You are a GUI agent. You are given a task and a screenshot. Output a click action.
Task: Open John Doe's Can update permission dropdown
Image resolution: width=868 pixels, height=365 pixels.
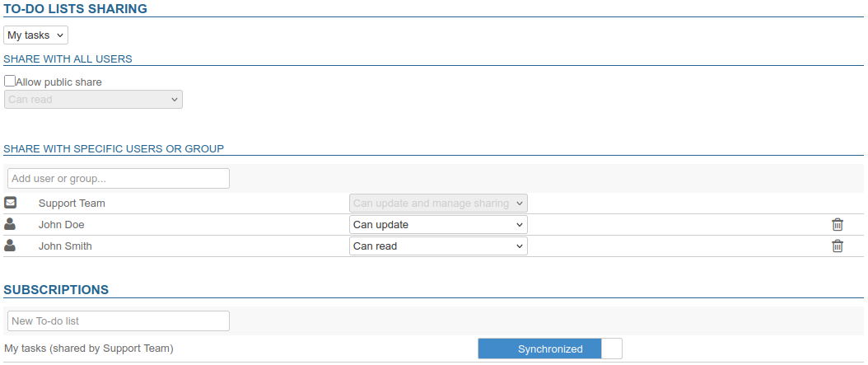pyautogui.click(x=438, y=225)
